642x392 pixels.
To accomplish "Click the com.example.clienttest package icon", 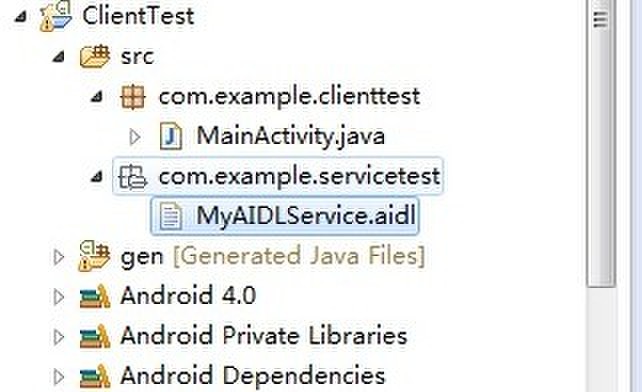I will click(x=133, y=97).
